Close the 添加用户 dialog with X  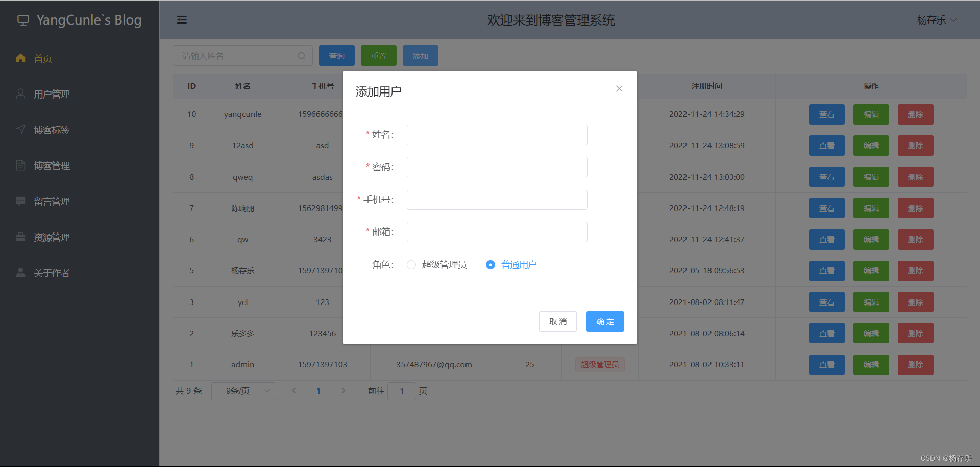(619, 88)
